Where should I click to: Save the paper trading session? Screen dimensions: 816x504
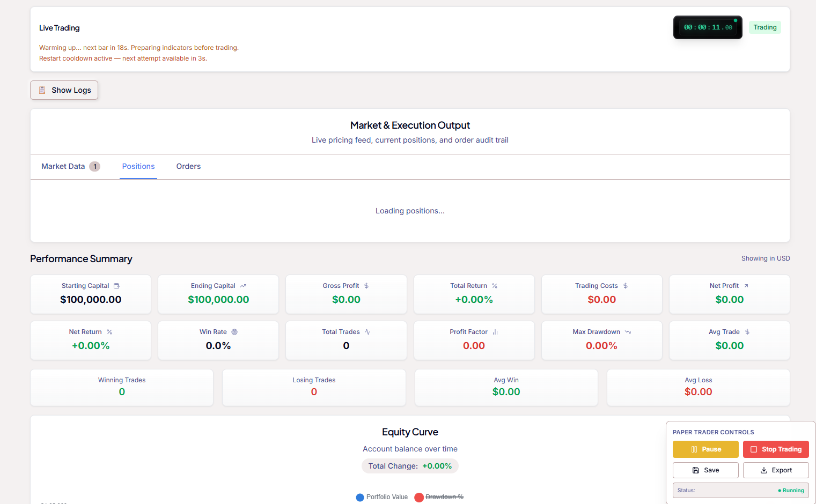coord(705,470)
